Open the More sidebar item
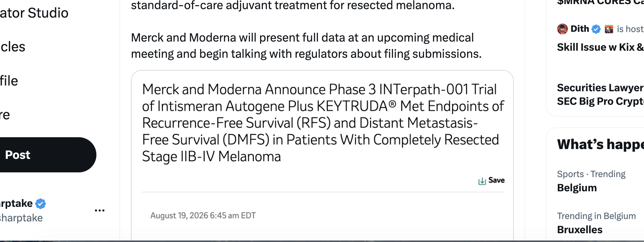Image resolution: width=644 pixels, height=242 pixels. pos(5,115)
